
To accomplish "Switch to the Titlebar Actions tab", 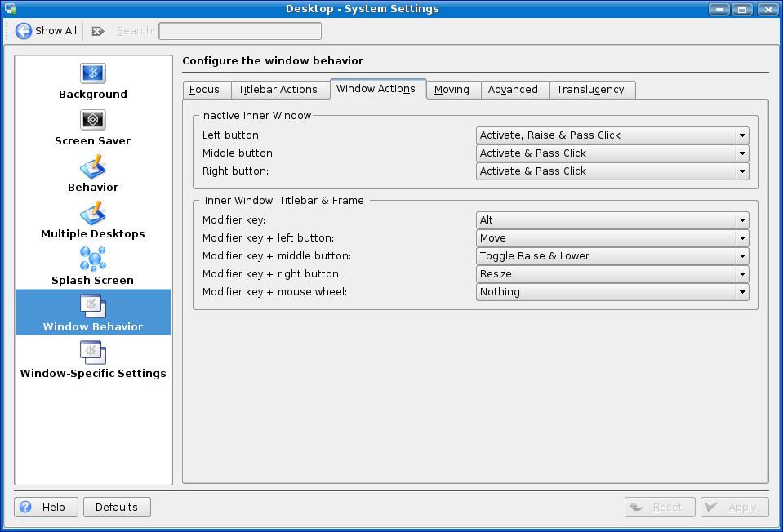I will pos(278,90).
